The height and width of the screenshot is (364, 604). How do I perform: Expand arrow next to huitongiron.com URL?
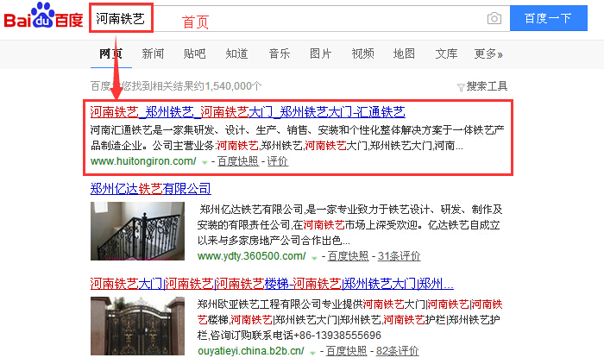coord(204,162)
